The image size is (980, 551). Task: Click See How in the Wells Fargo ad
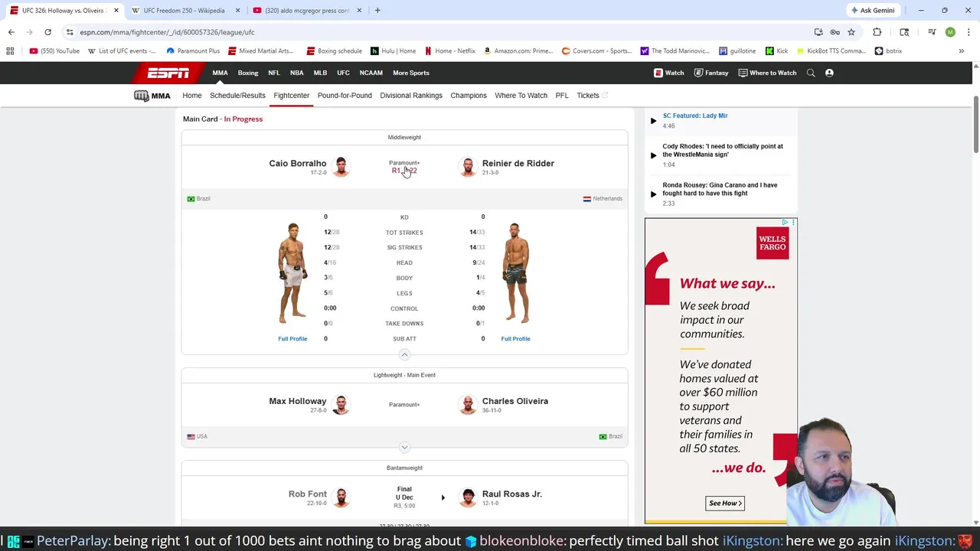click(x=724, y=503)
